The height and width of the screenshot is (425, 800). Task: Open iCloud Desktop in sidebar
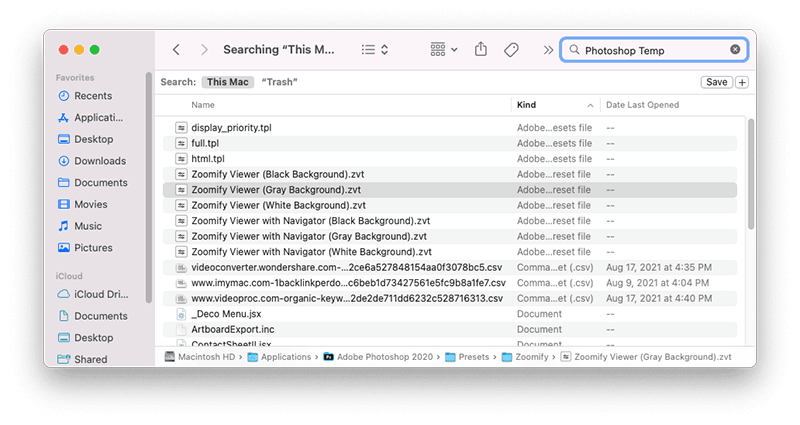click(x=86, y=338)
